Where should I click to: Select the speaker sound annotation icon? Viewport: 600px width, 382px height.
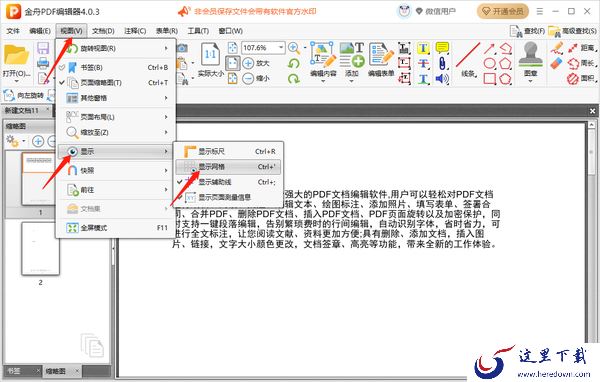(442, 79)
